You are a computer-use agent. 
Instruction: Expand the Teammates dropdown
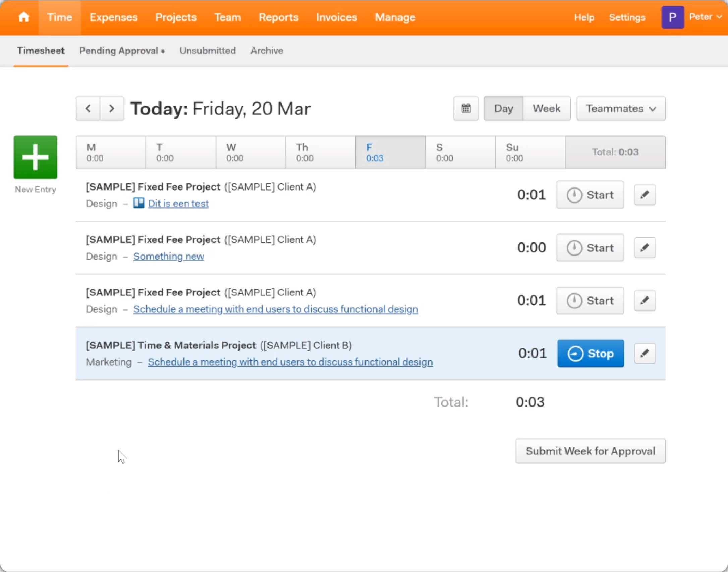621,108
